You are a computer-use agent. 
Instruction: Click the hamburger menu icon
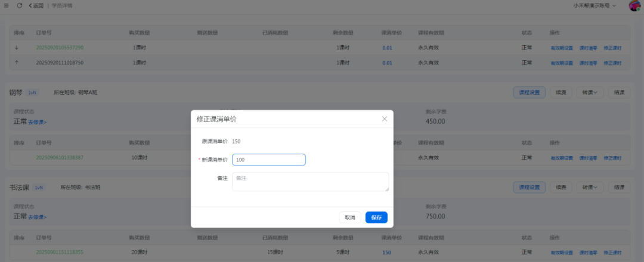[7, 5]
